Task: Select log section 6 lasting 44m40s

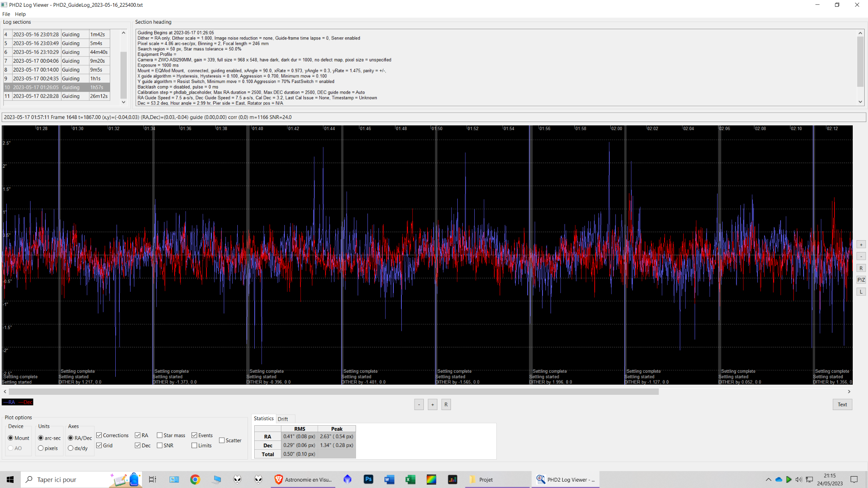Action: click(57, 52)
